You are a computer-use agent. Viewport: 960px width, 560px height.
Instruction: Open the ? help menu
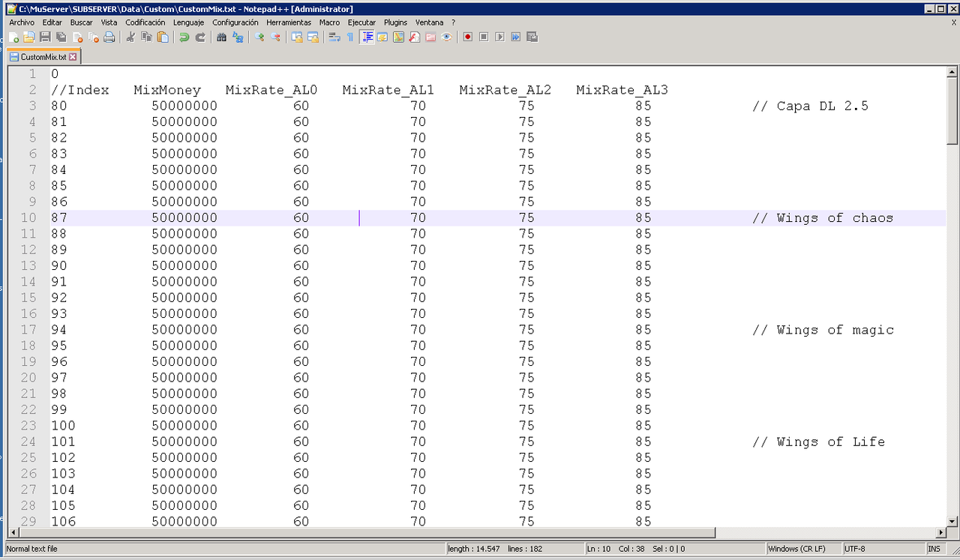(453, 22)
